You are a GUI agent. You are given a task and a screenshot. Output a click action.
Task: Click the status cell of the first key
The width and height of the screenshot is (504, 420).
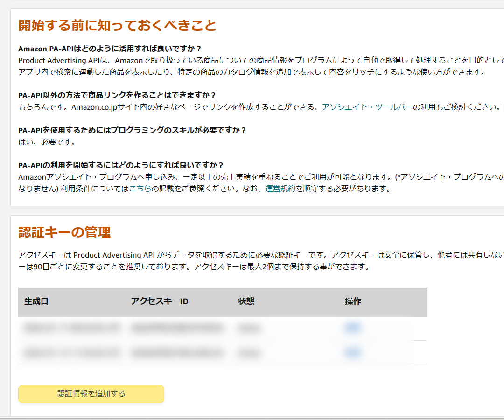(250, 328)
